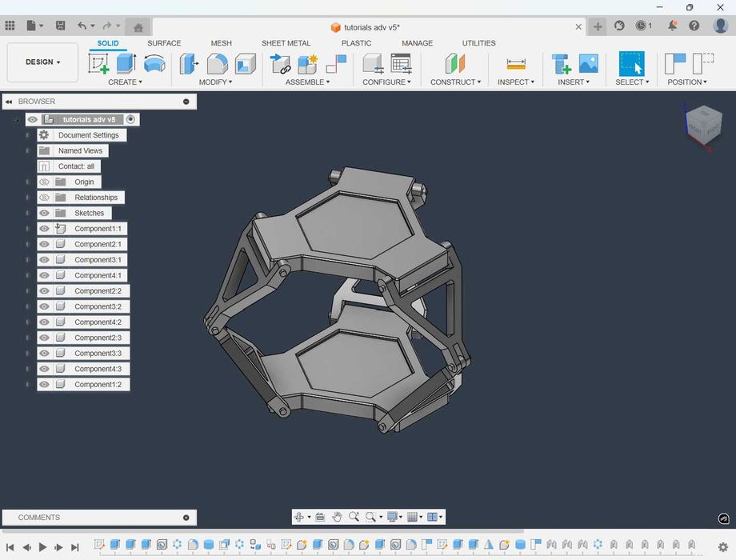The image size is (736, 560).
Task: Open the ASSEMBLE dropdown menu
Action: click(307, 82)
